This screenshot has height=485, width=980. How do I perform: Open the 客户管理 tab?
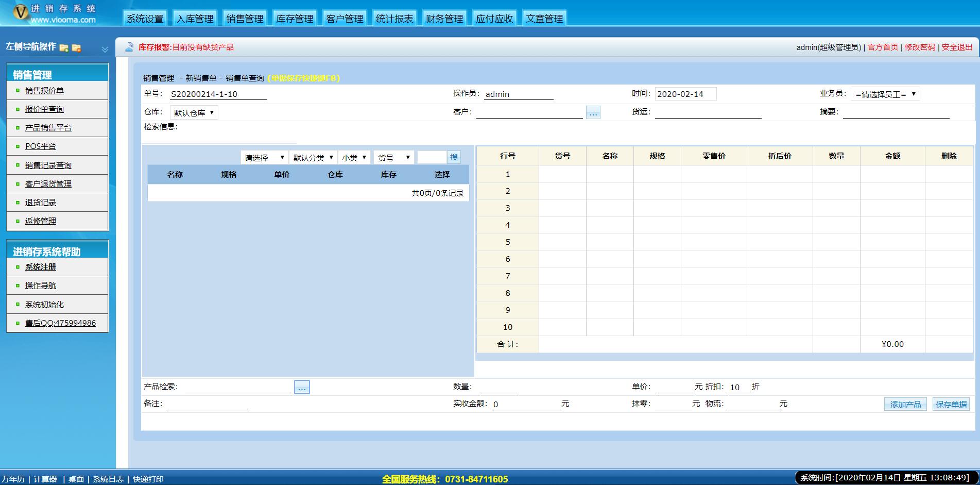[345, 19]
